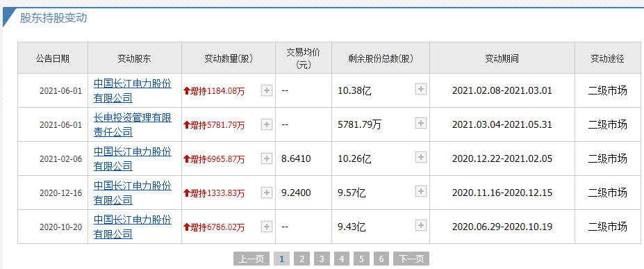Screen dimensions: 644x269
Task: Click the 公告日期 column header
Action: click(53, 58)
